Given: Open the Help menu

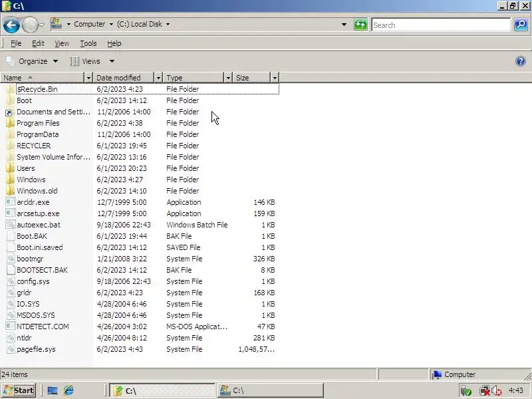Looking at the screenshot, I should point(114,43).
